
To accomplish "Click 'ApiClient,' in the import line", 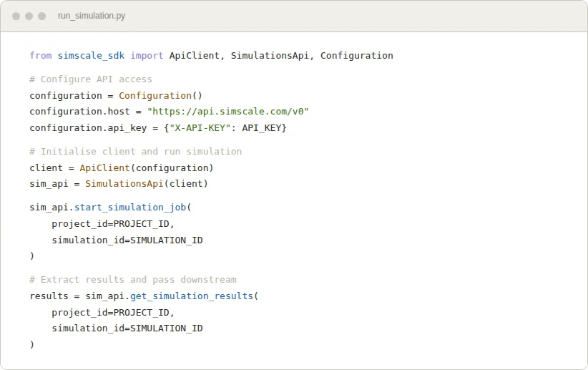I will [x=197, y=56].
